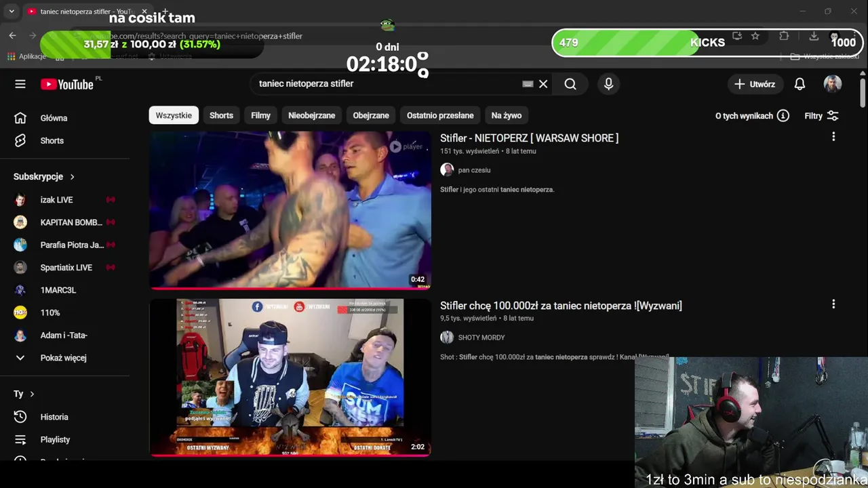Open browser extensions puzzle icon
Viewport: 868px width, 488px height.
tap(784, 36)
